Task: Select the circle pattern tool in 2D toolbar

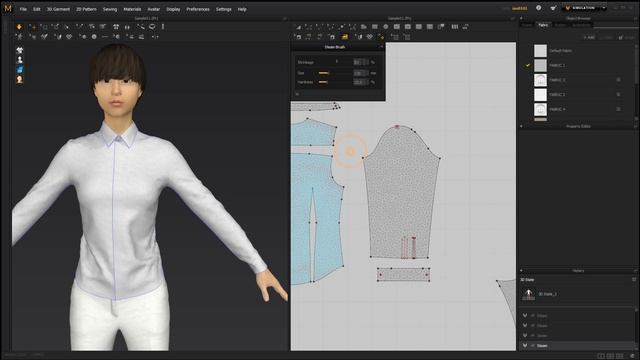Action: (x=386, y=27)
